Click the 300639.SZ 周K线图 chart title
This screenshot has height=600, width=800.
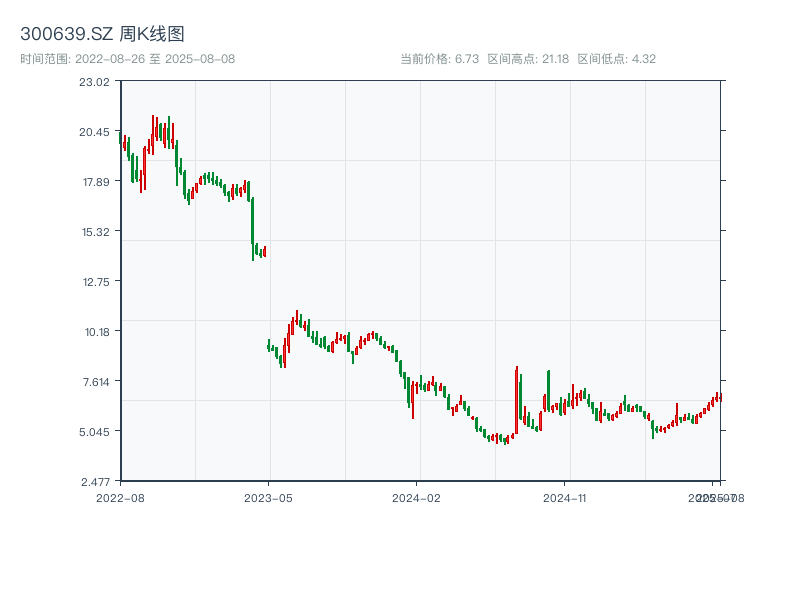click(x=102, y=35)
